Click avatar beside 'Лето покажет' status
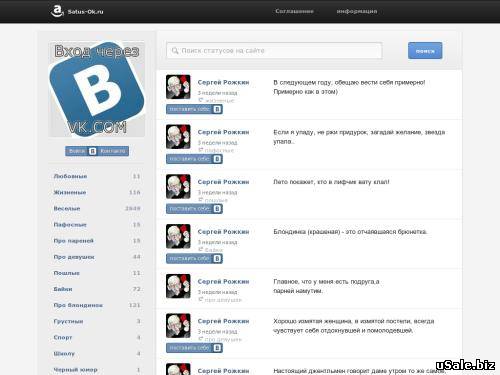 tap(178, 186)
